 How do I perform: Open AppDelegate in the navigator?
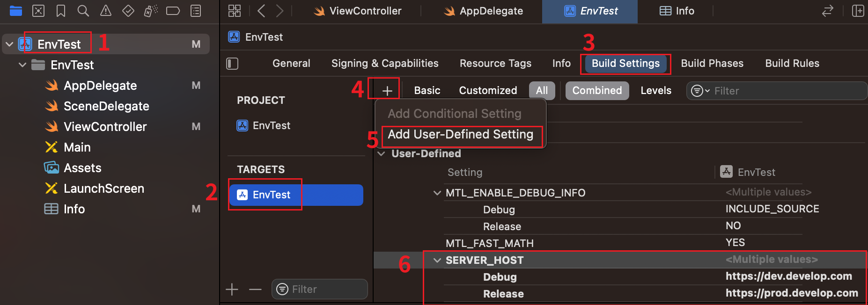[100, 86]
